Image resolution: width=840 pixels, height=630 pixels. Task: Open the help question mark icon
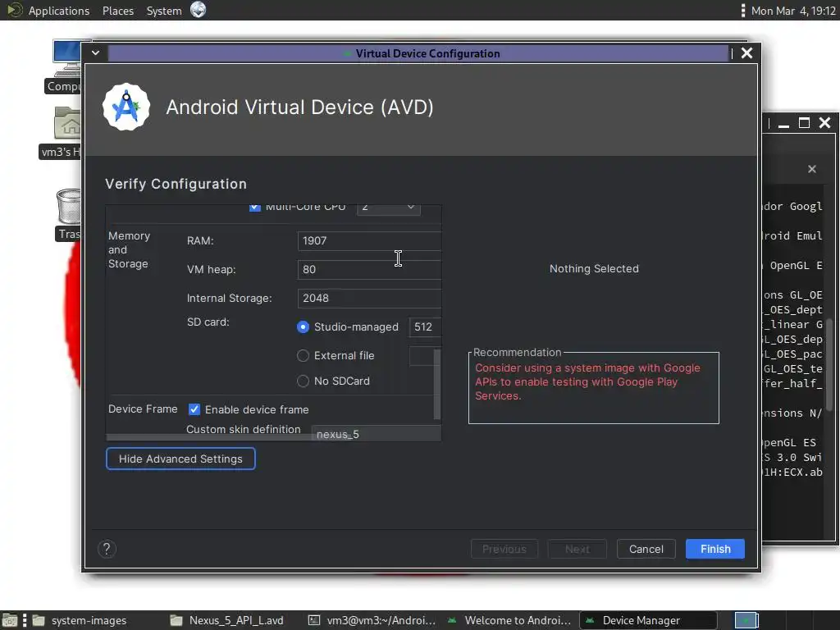coord(107,549)
